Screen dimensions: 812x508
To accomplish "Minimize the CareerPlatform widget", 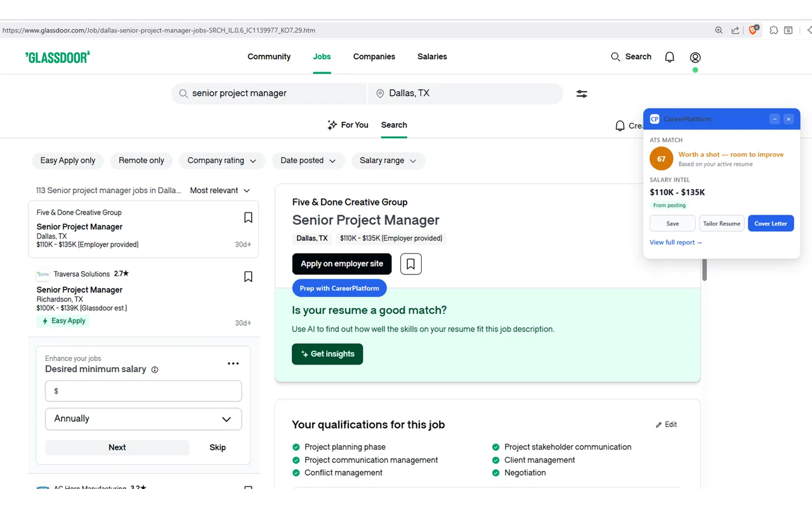I will coord(775,119).
